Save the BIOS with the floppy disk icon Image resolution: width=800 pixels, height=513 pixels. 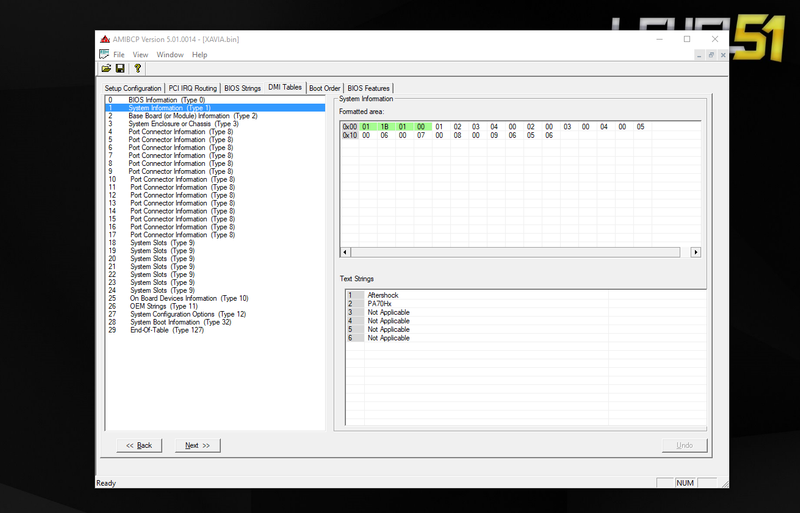pyautogui.click(x=120, y=68)
